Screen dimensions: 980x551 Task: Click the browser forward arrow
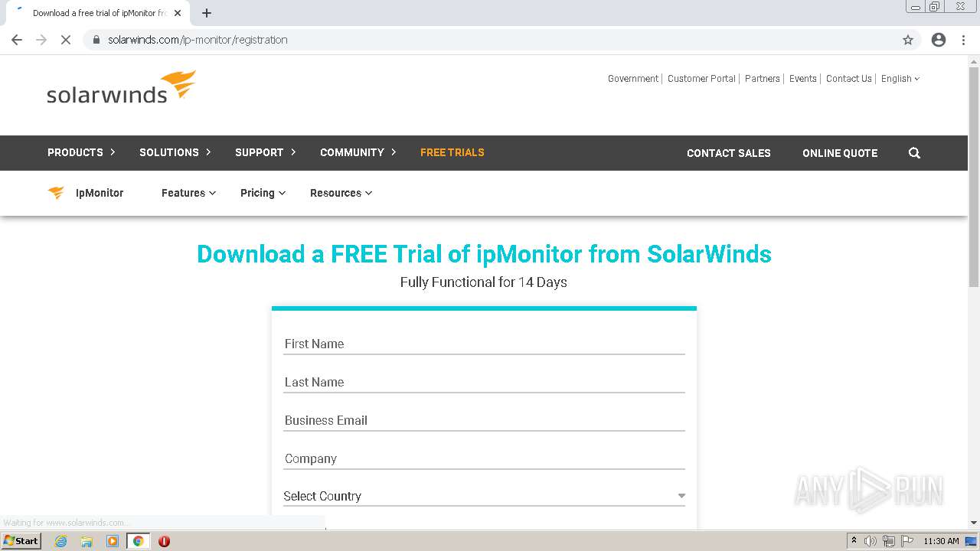click(41, 40)
